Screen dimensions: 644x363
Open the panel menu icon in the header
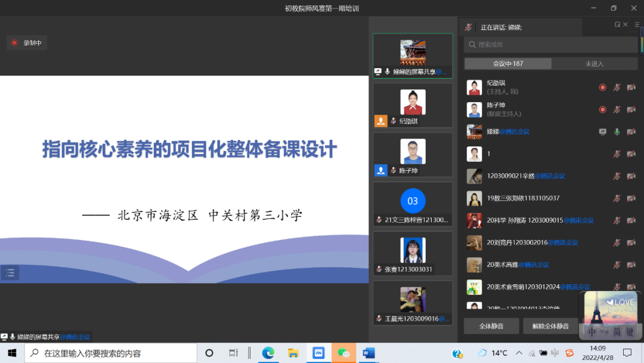(x=637, y=24)
